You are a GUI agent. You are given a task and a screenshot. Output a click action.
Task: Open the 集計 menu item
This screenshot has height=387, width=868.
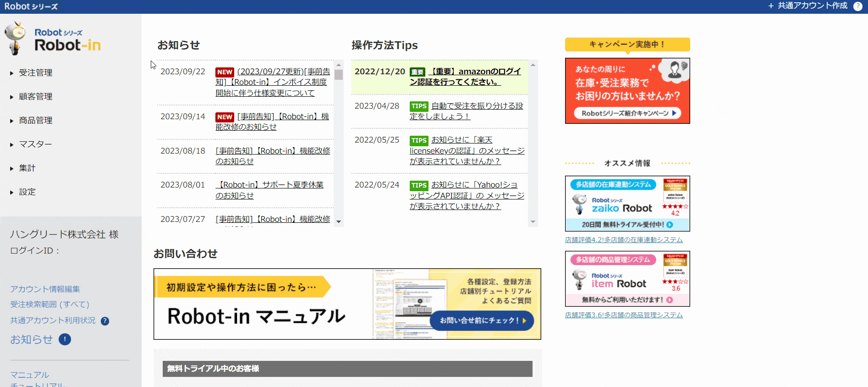[x=27, y=168]
